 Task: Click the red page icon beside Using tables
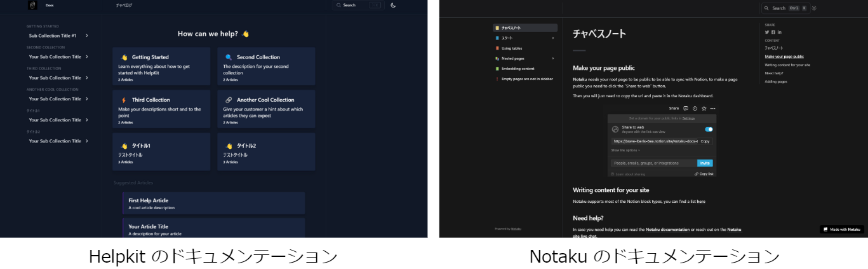497,48
